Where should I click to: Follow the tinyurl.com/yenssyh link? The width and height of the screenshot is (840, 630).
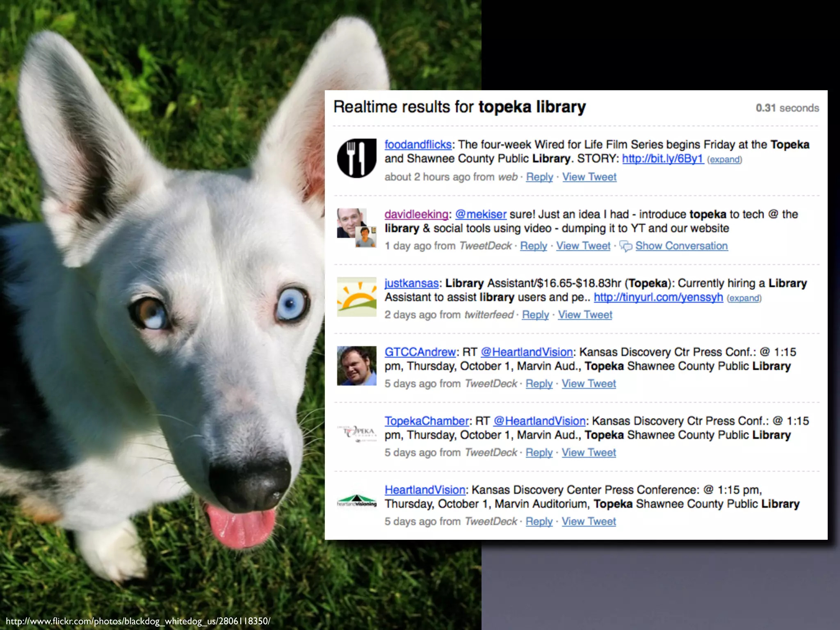click(x=658, y=297)
